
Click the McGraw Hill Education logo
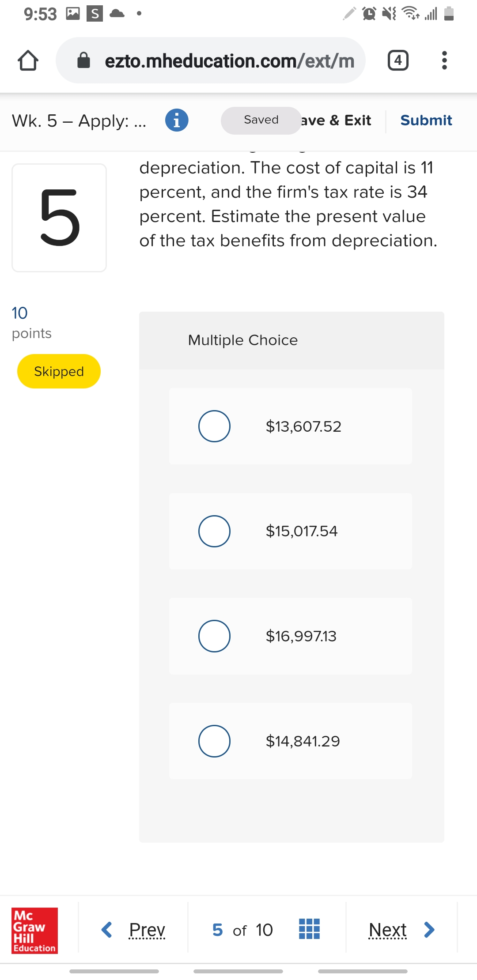[34, 930]
